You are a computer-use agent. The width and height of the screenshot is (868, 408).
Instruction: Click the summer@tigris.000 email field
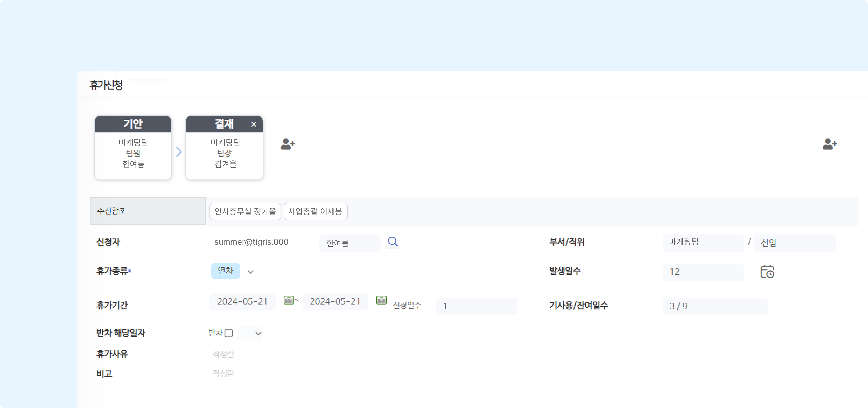pos(261,242)
